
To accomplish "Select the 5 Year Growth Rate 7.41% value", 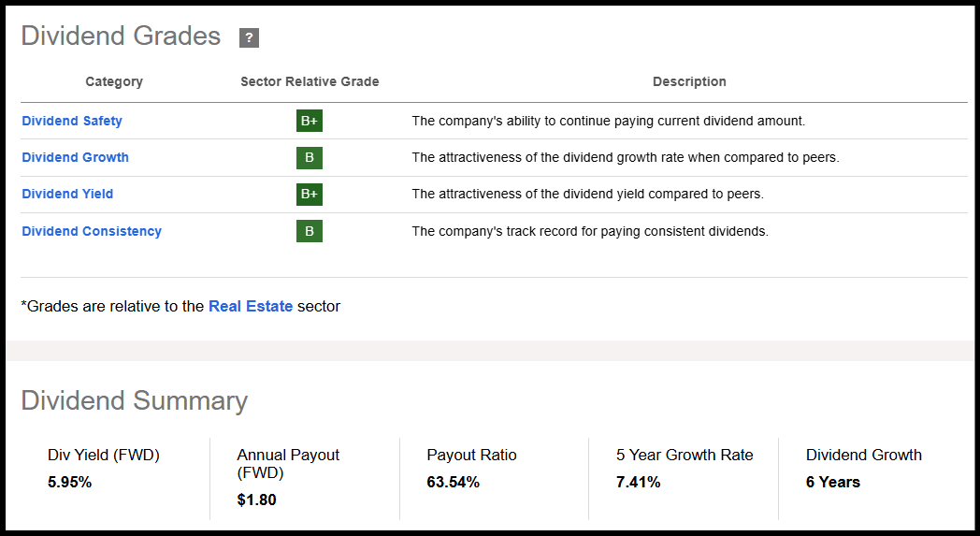I will (x=639, y=483).
